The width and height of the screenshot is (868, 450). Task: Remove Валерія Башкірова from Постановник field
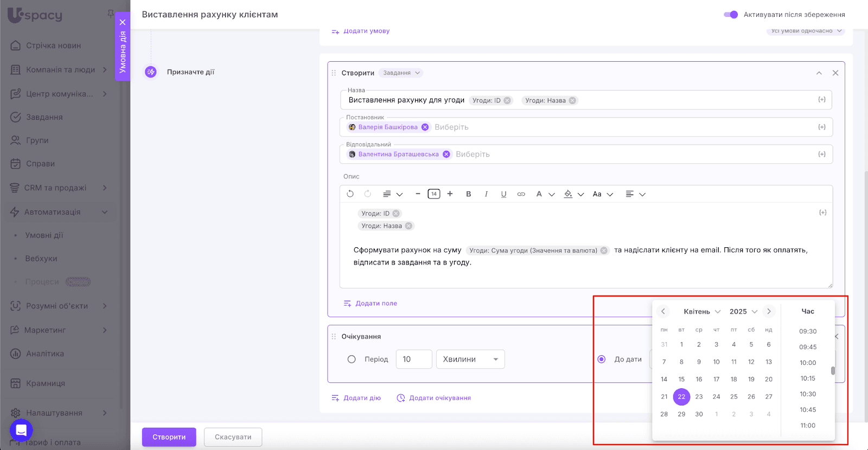[x=425, y=127]
